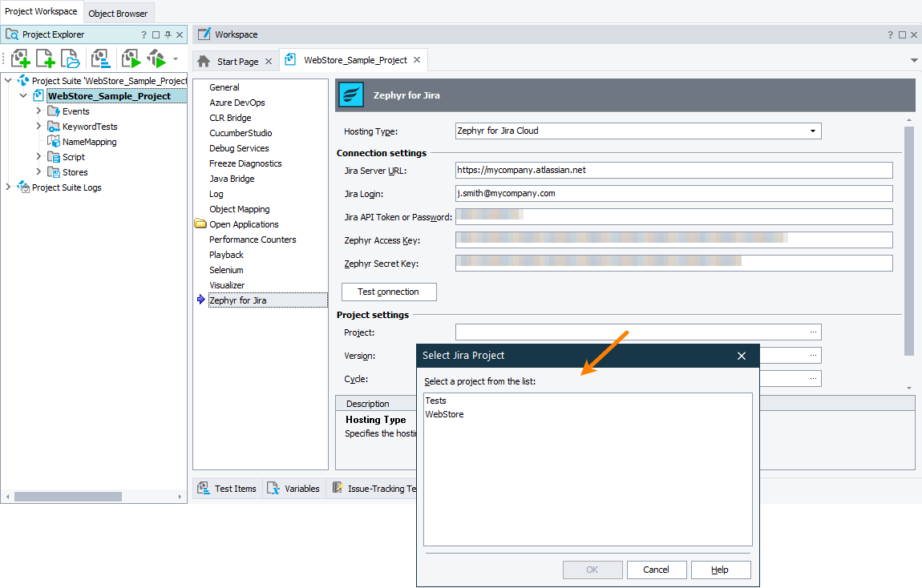The width and height of the screenshot is (922, 588).
Task: Click the Project Explorer maximize square icon
Action: [156, 34]
